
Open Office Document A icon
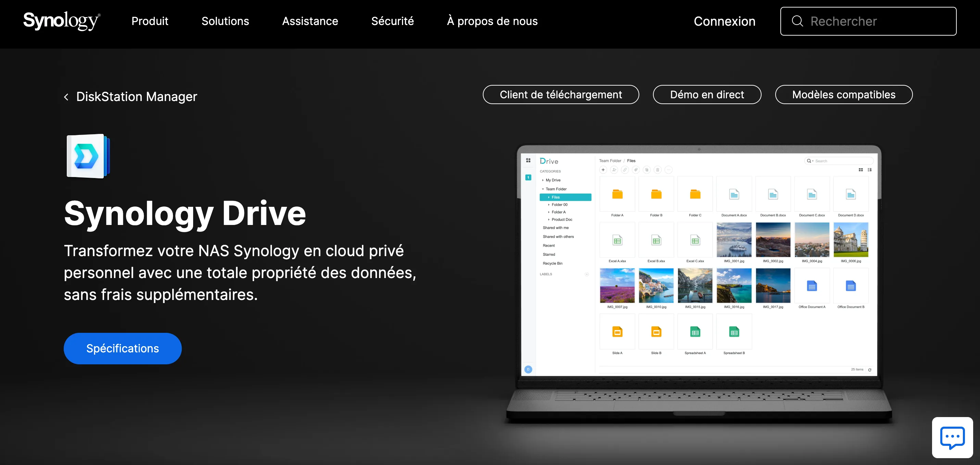click(x=812, y=286)
